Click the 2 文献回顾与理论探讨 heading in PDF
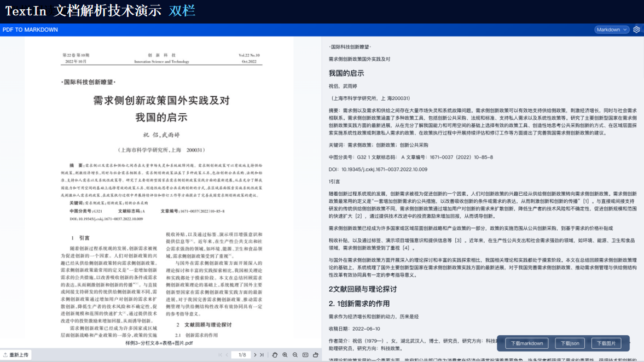The height and width of the screenshot is (362, 644). coord(204,325)
